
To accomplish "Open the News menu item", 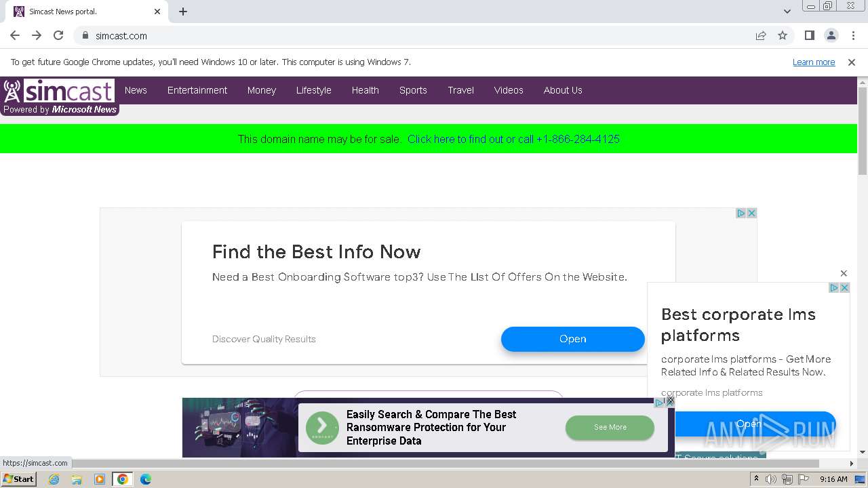I will pos(136,90).
